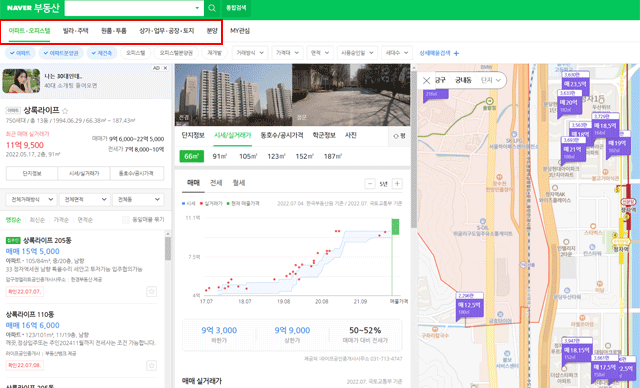Enable the 재개발 filter chip
This screenshot has width=640, height=388.
tap(214, 53)
